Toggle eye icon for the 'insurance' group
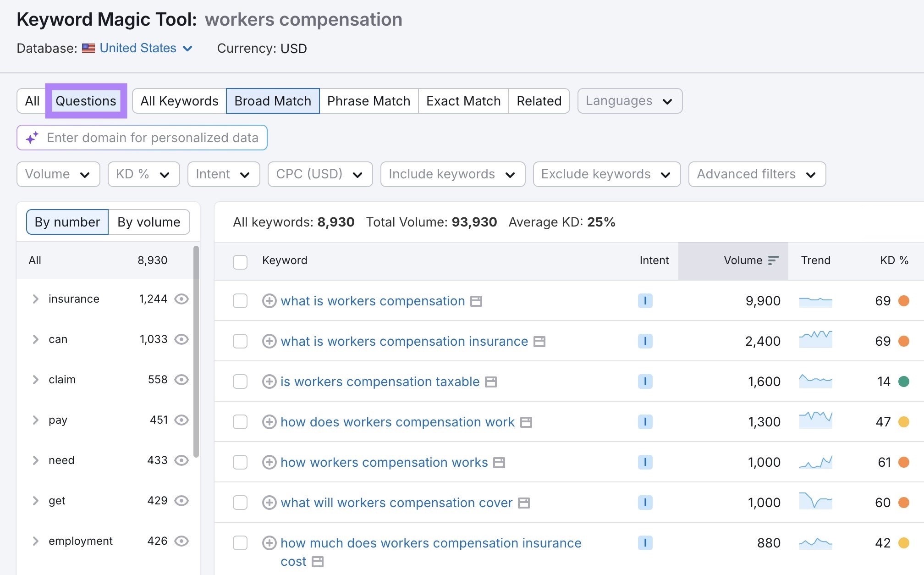 point(181,299)
